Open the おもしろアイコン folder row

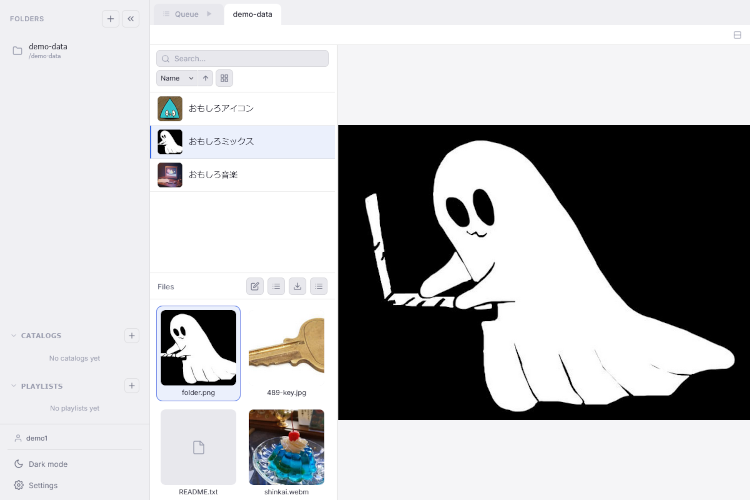click(243, 109)
